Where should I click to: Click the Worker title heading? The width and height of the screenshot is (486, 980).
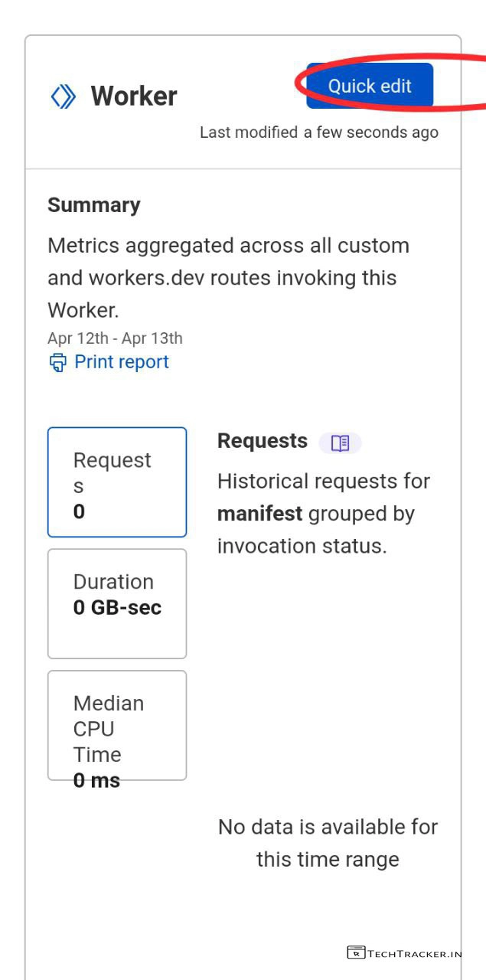point(134,96)
